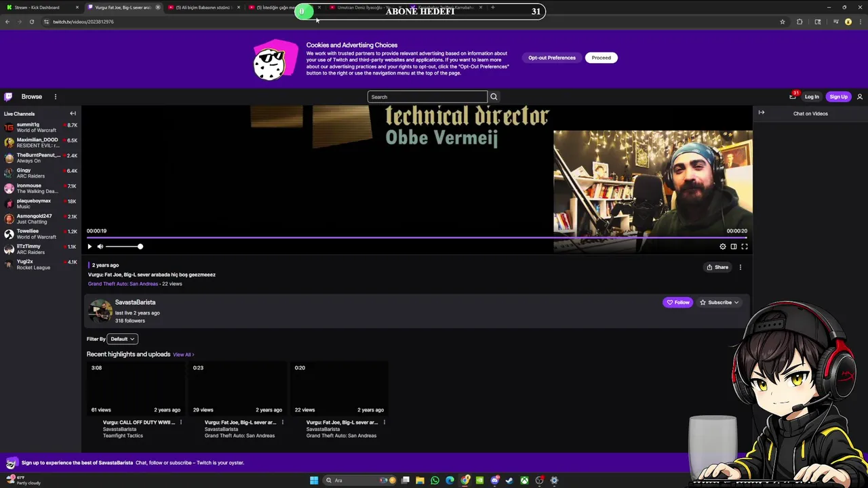Open Steam from the taskbar
The height and width of the screenshot is (488, 868).
click(x=509, y=481)
